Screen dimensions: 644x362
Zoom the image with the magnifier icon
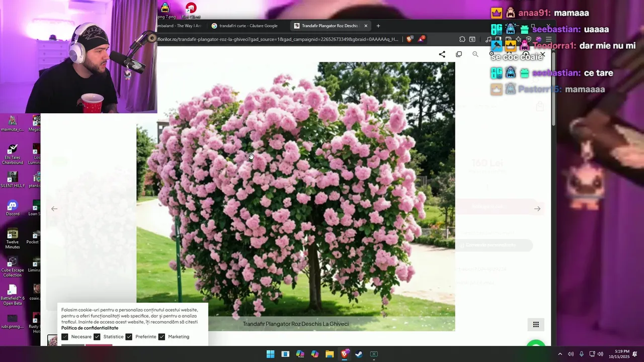pyautogui.click(x=475, y=54)
